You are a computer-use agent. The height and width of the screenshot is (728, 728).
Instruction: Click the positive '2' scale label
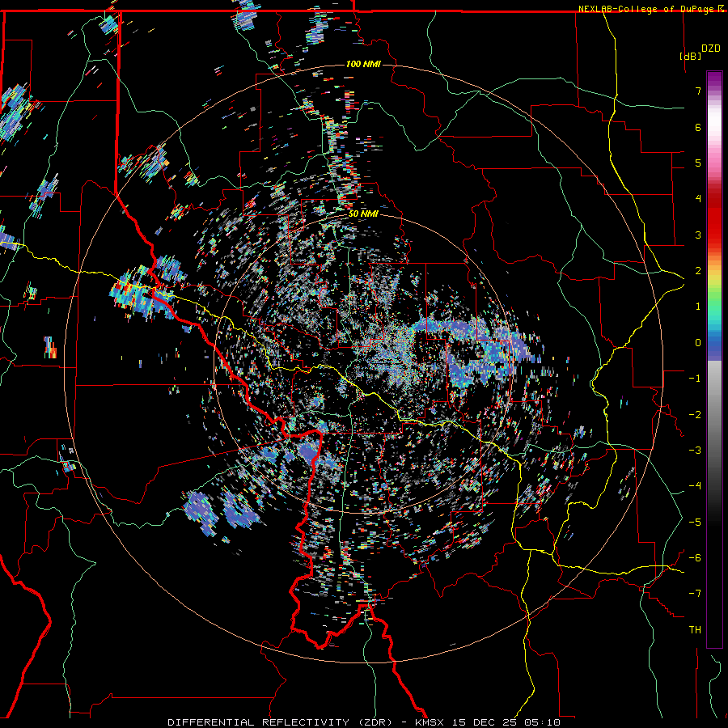[698, 271]
